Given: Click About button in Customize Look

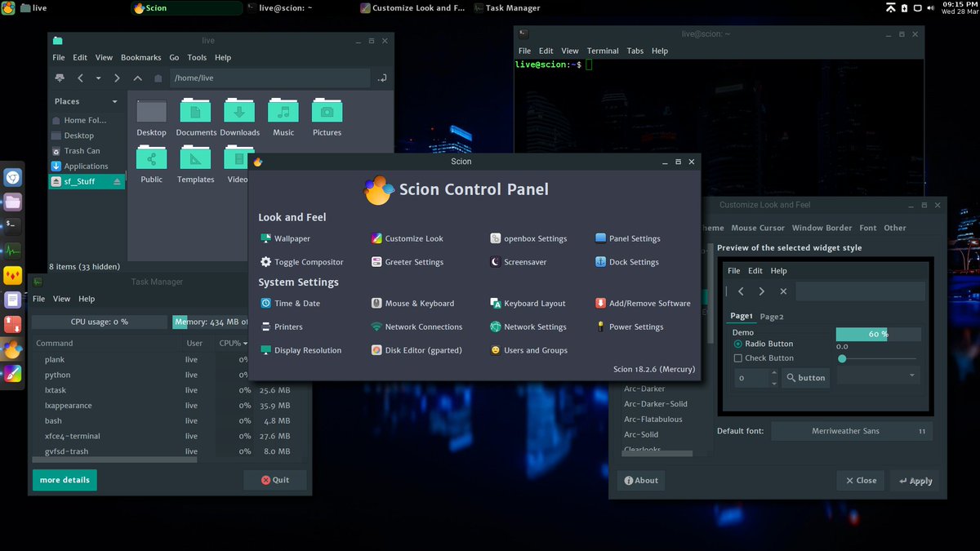Looking at the screenshot, I should tap(641, 481).
